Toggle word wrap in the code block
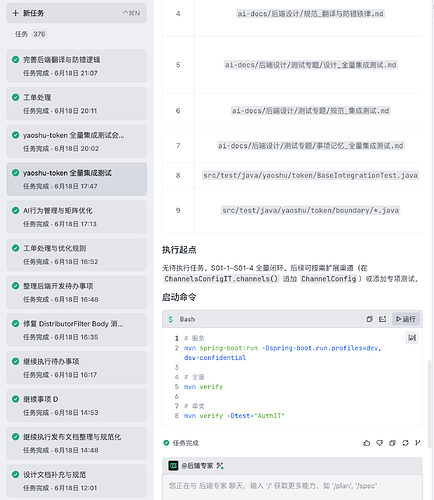This screenshot has height=500, width=434. [412, 338]
